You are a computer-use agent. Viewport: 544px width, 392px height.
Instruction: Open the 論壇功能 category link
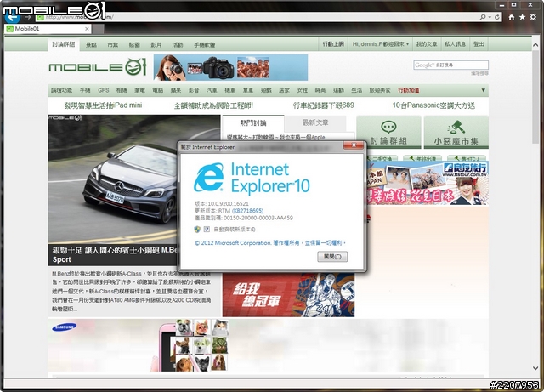[x=61, y=90]
